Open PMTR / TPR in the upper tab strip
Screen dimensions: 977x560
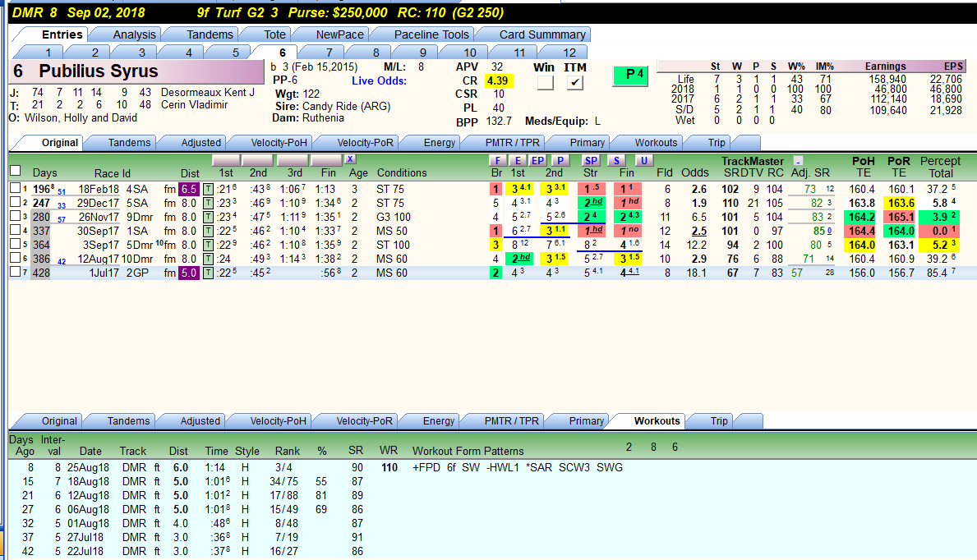coord(513,143)
